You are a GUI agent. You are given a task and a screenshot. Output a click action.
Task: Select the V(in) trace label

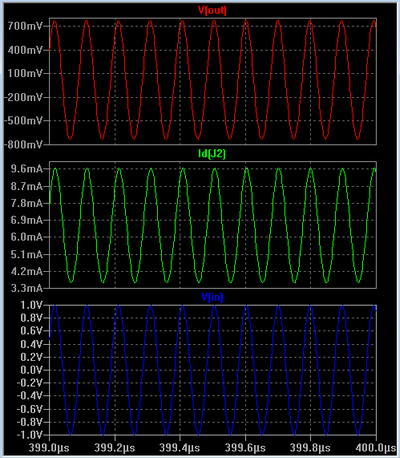(x=212, y=297)
